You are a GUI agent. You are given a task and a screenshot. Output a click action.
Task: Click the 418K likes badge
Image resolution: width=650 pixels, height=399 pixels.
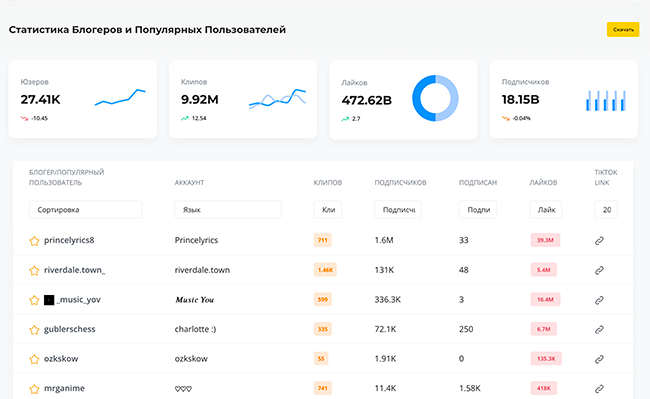click(x=543, y=388)
